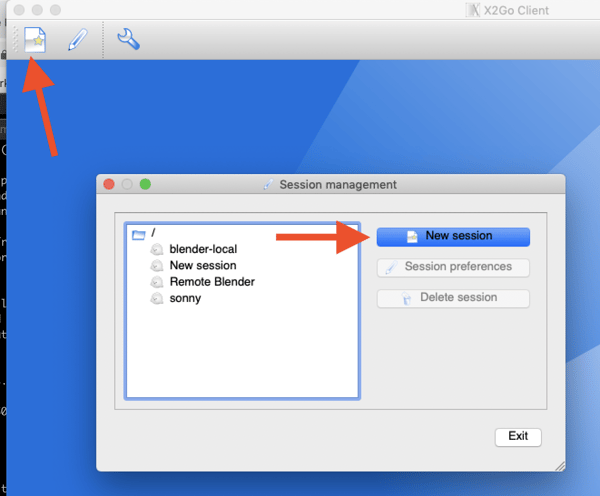Click the icon beside blender-local
600x496 pixels.
click(157, 249)
